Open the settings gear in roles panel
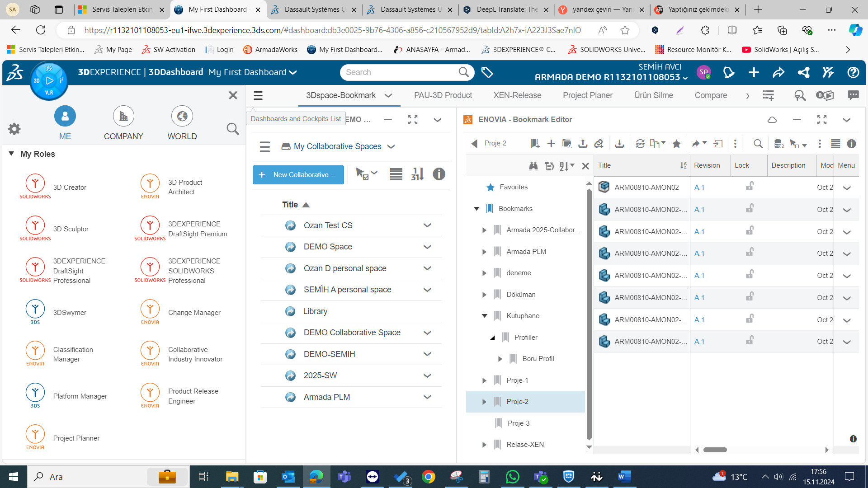The height and width of the screenshot is (488, 868). coord(14,129)
